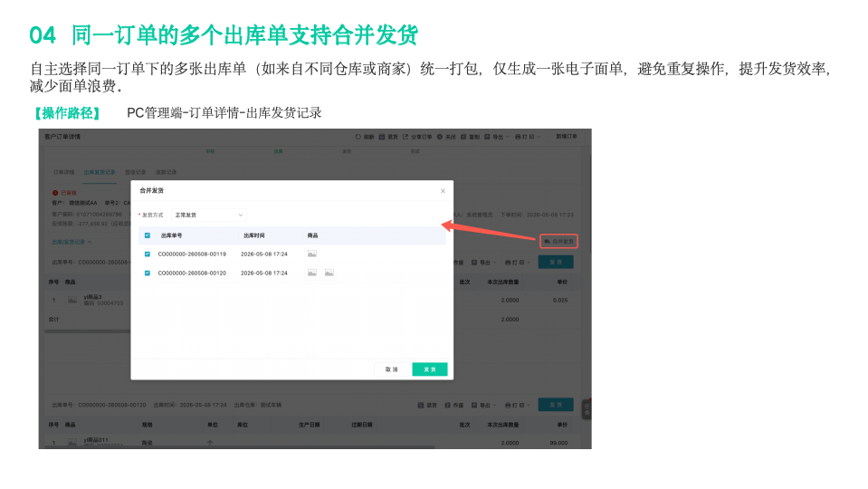Close the 合并发货 dialog with the X
The height and width of the screenshot is (489, 868).
click(x=443, y=191)
